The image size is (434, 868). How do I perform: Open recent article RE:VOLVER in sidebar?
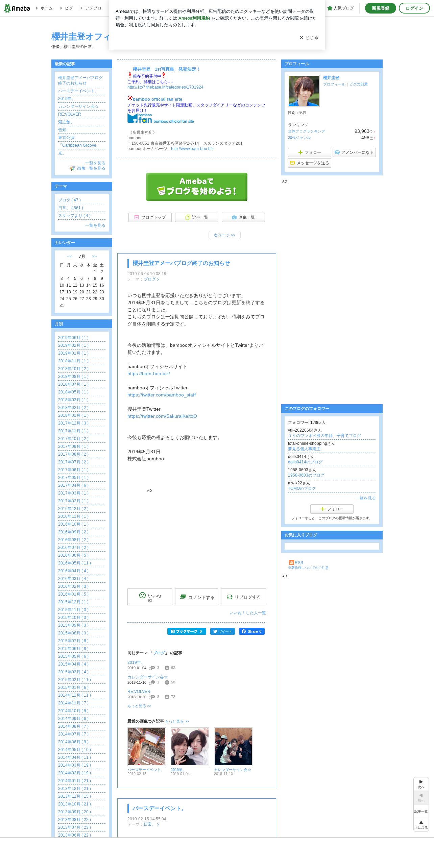(x=70, y=114)
